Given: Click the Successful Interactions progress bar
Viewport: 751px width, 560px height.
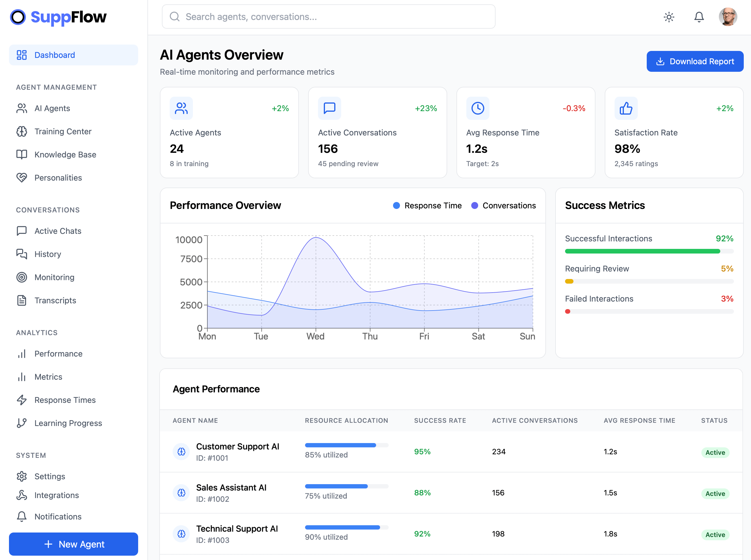Looking at the screenshot, I should click(649, 251).
